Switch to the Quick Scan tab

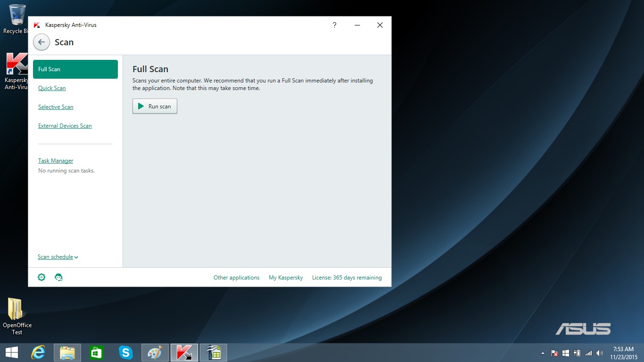click(x=52, y=88)
